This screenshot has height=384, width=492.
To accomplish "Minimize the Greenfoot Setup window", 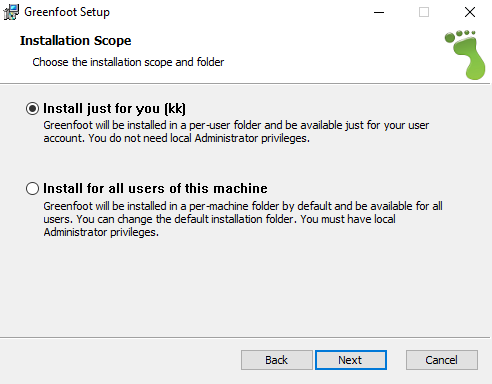I will [x=379, y=12].
